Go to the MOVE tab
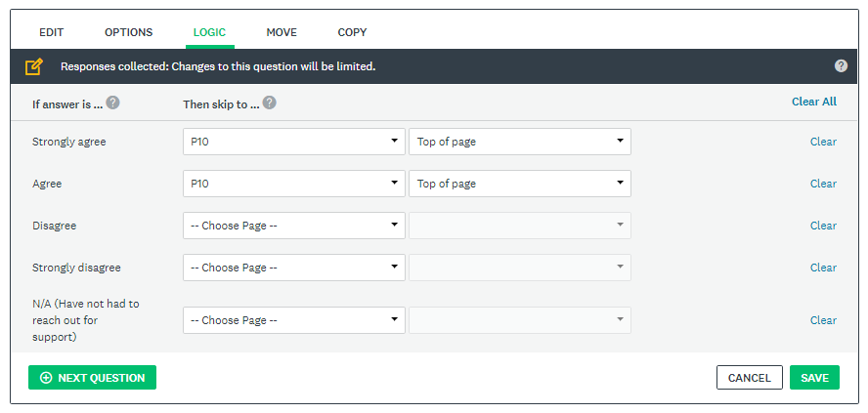Viewport: 868px width, 413px height. [282, 32]
